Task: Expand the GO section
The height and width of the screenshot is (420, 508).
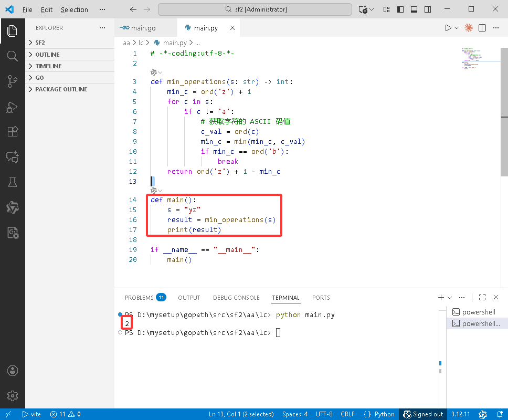Action: click(x=70, y=78)
